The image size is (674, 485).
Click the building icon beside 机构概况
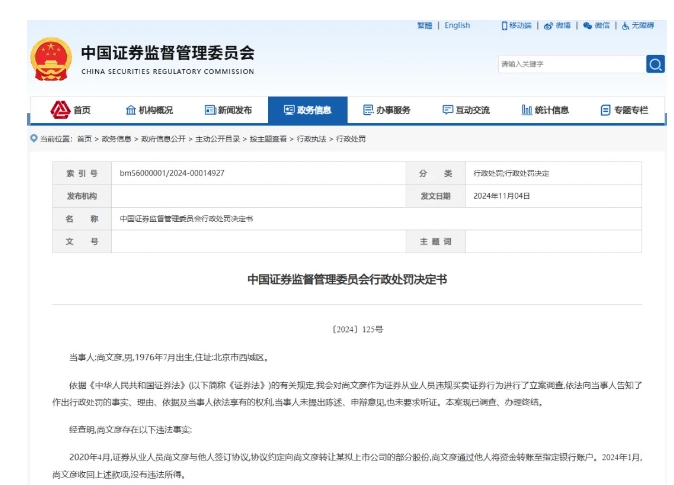coord(131,110)
